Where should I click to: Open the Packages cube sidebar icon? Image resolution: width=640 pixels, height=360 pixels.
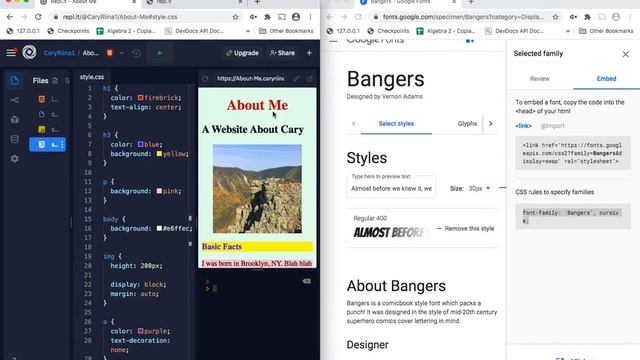click(14, 120)
